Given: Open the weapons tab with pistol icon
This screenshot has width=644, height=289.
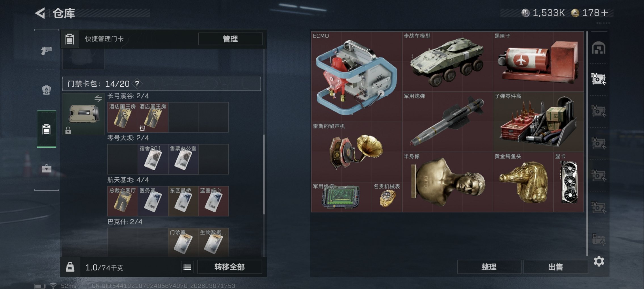Looking at the screenshot, I should (x=46, y=51).
